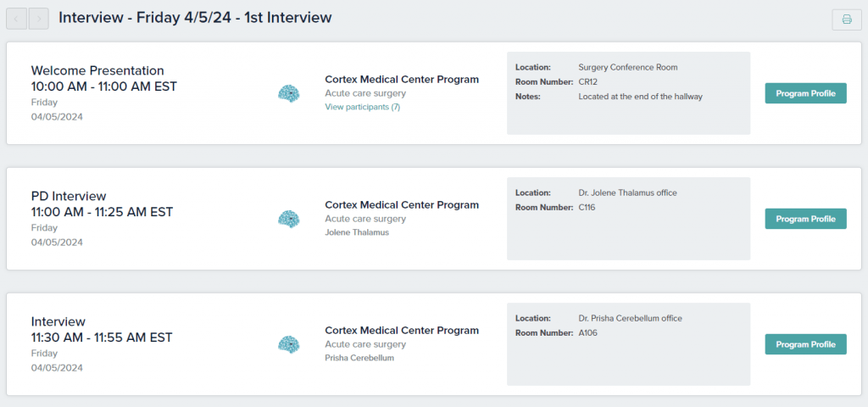Open Program Profile for 11:30 AM Interview
868x407 pixels.
point(805,344)
